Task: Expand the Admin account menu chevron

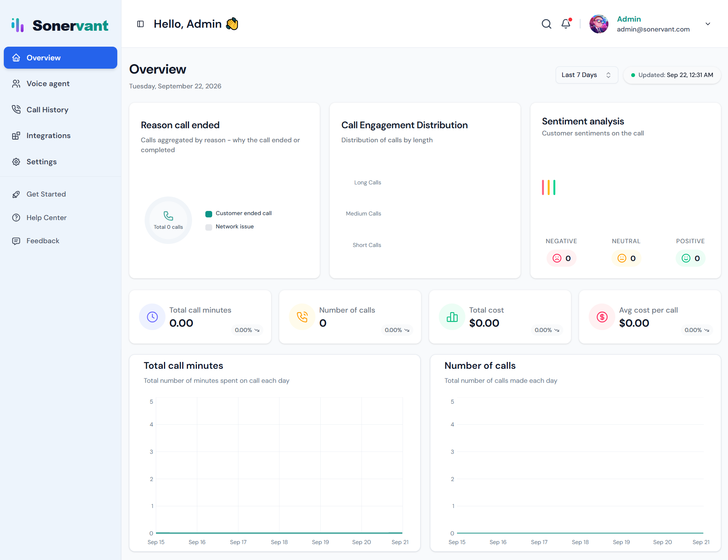Action: click(708, 24)
